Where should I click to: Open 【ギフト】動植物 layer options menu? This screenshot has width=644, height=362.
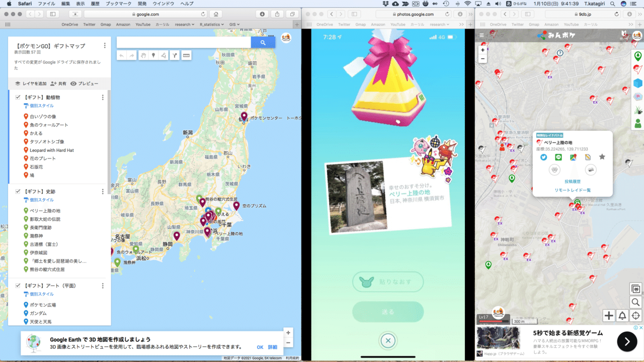click(x=103, y=97)
